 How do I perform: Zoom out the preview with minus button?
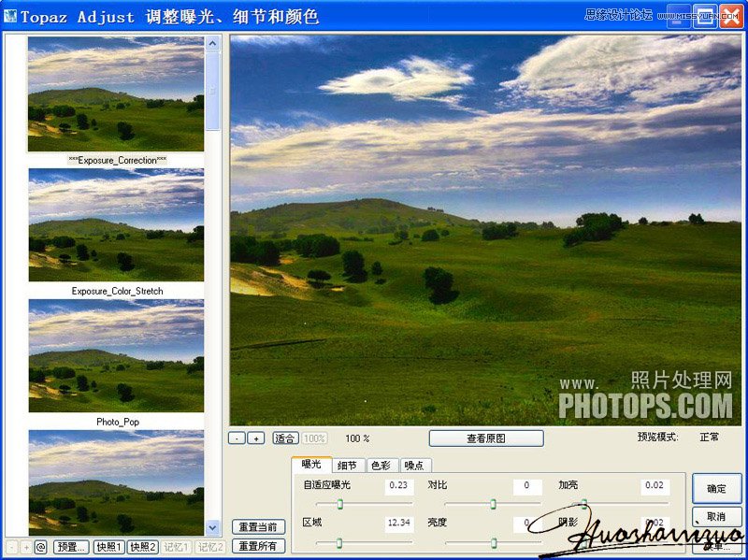[237, 438]
